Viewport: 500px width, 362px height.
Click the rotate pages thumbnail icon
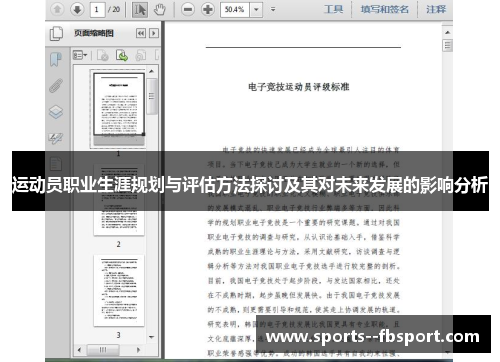(x=141, y=55)
